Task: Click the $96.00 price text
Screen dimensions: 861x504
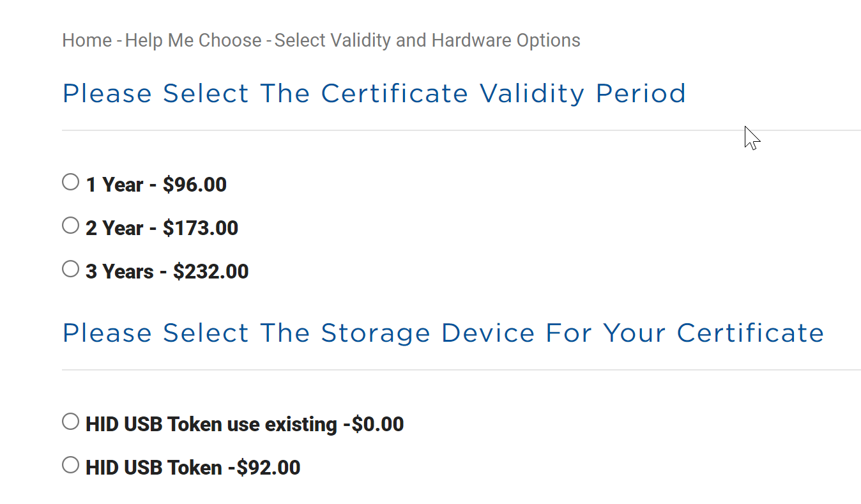Action: [x=195, y=185]
